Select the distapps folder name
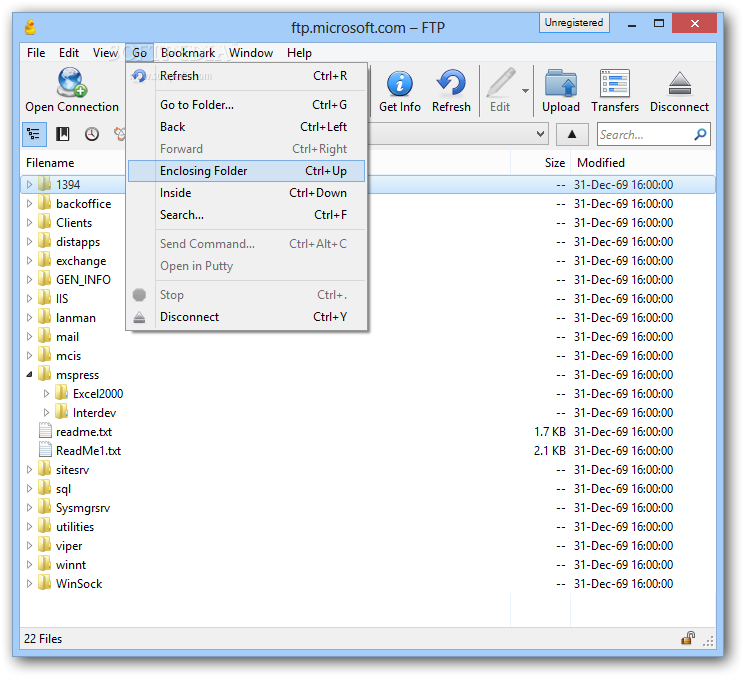Viewport: 744px width, 677px height. click(x=78, y=242)
